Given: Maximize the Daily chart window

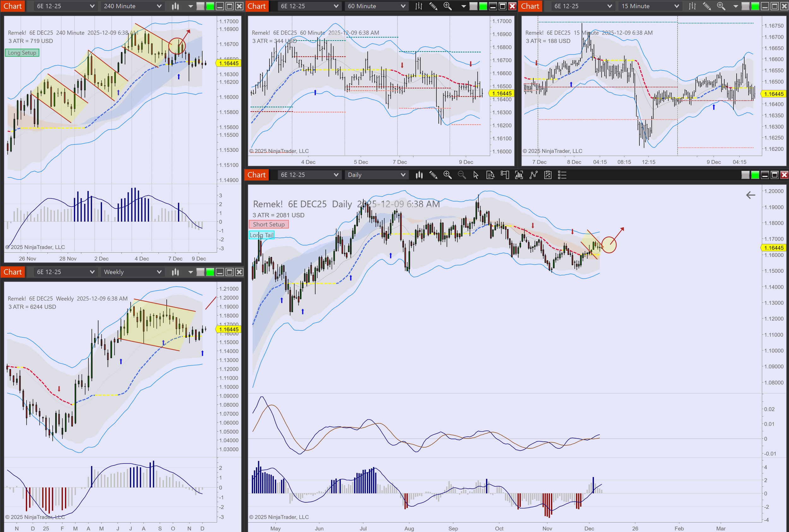Looking at the screenshot, I should tap(774, 175).
